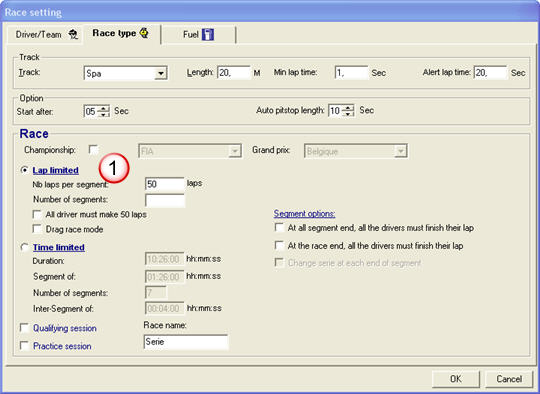This screenshot has height=394, width=540.
Task: Select the Time limited radio button
Action: (24, 247)
